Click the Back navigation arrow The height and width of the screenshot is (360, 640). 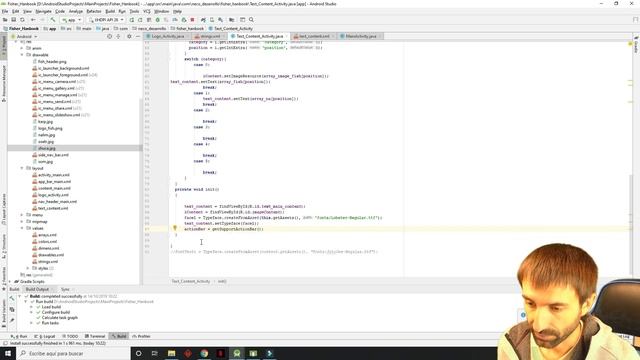tap(33, 20)
